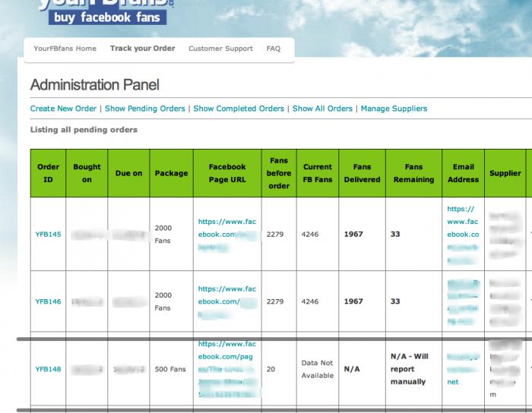Open Facebook page URL for YFB148
The image size is (532, 413).
(x=227, y=369)
